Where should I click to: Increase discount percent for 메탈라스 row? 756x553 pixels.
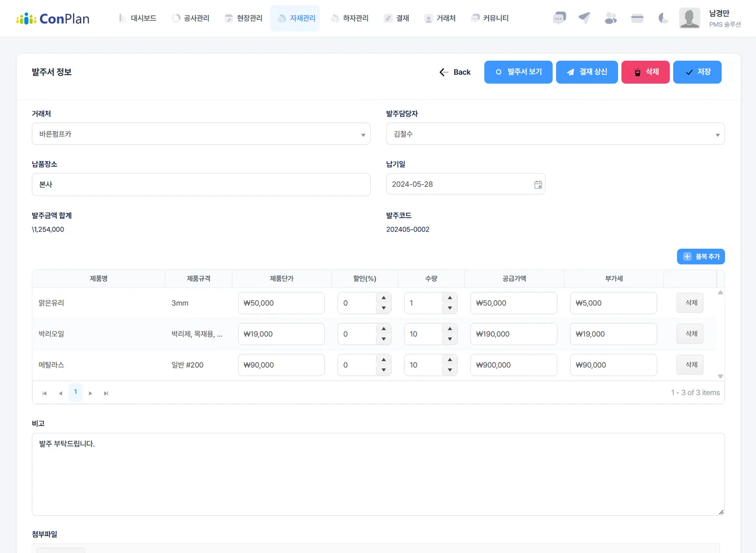[384, 360]
